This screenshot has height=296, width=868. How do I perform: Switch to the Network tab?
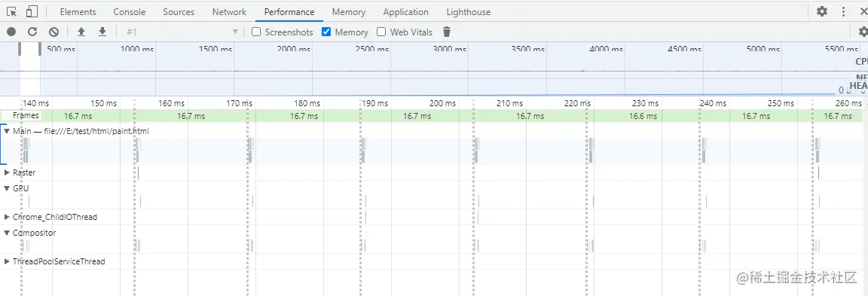pyautogui.click(x=229, y=11)
